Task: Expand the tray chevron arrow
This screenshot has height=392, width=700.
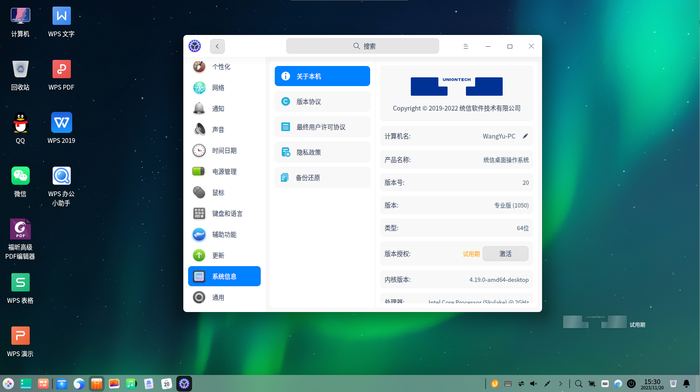Action: [x=561, y=384]
